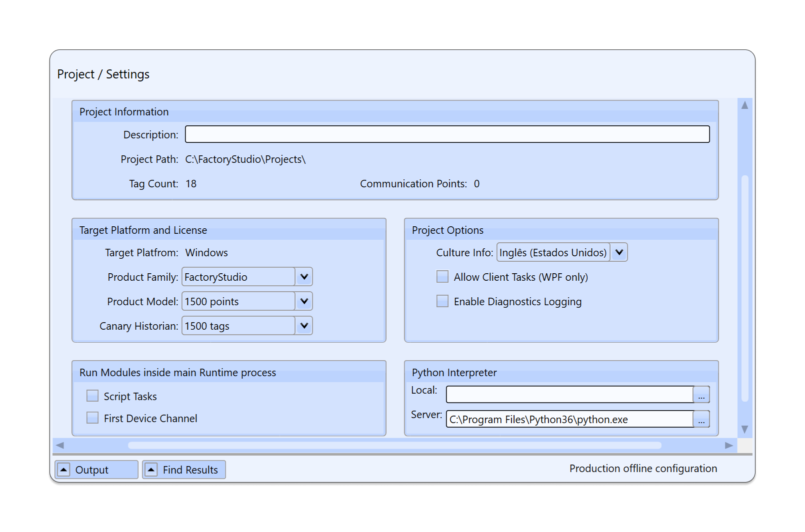Open the Culture Info language dropdown

619,252
